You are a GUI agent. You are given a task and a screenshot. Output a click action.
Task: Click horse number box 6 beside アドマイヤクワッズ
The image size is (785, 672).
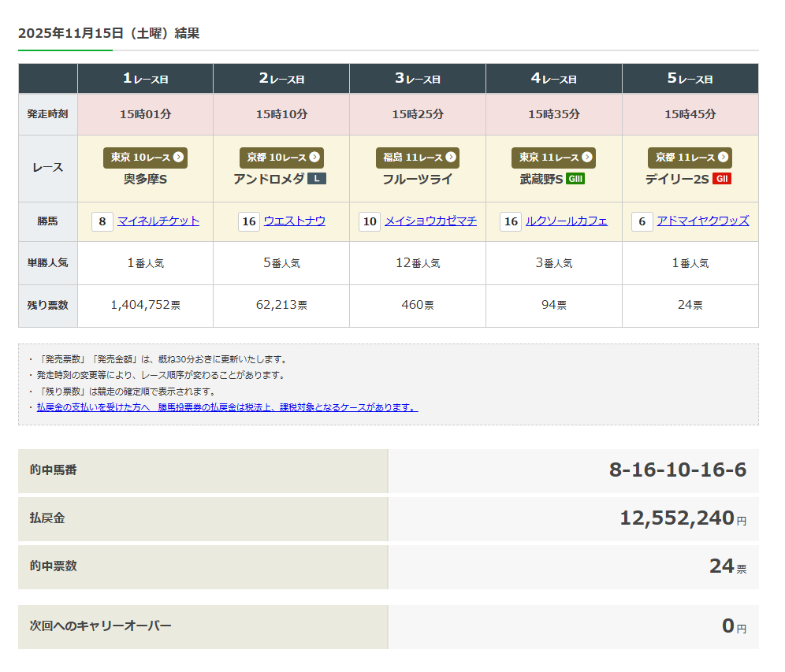click(x=642, y=222)
